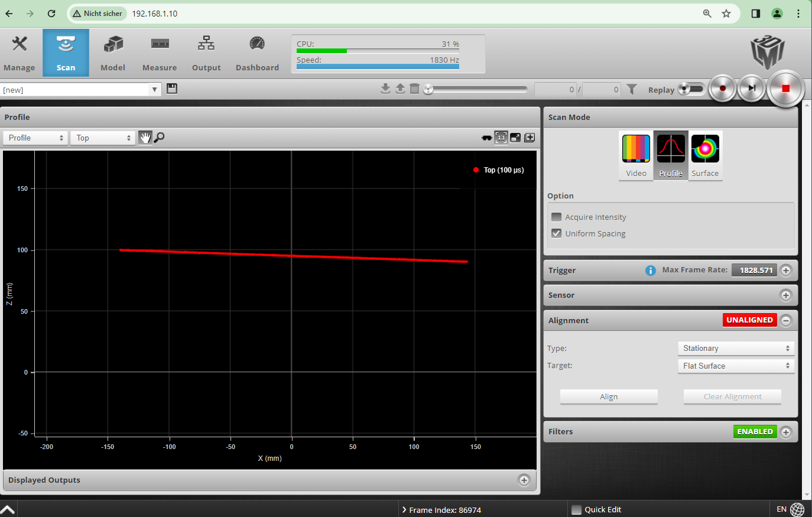This screenshot has height=517, width=812.
Task: Click the upload recording icon
Action: 400,89
